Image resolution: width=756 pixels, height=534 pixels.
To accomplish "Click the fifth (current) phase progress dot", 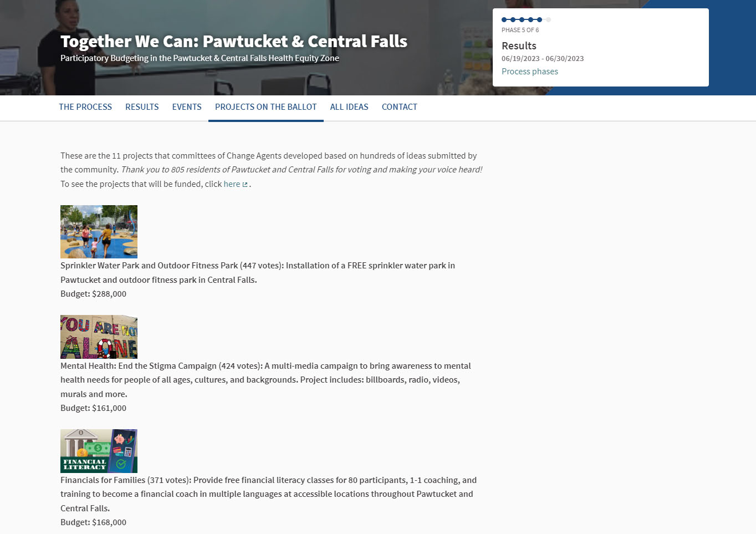I will [x=539, y=19].
